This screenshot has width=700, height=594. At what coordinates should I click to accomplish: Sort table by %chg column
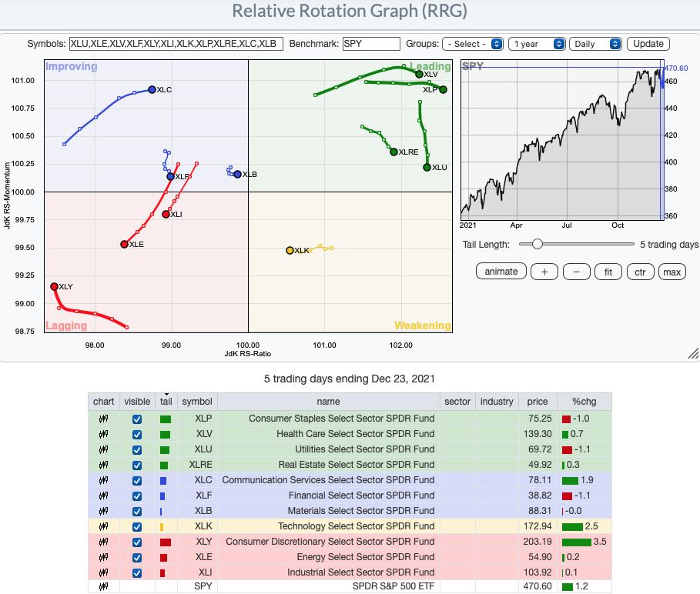[584, 402]
